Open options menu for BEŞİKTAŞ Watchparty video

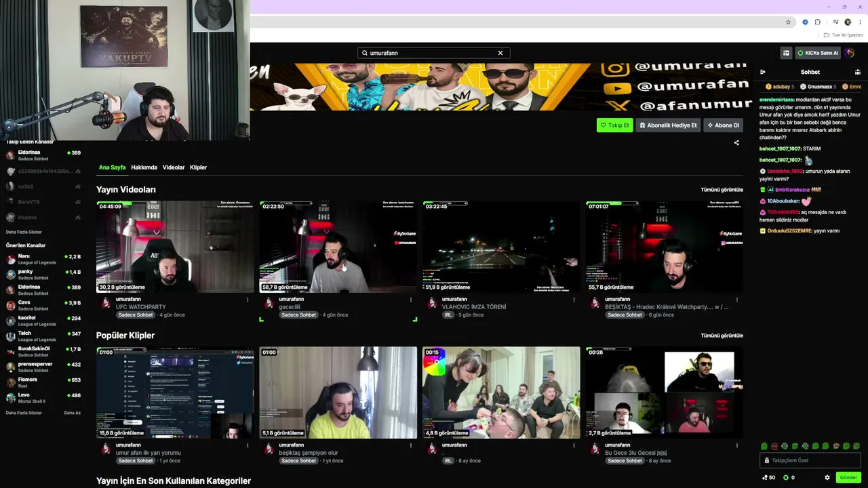[736, 300]
